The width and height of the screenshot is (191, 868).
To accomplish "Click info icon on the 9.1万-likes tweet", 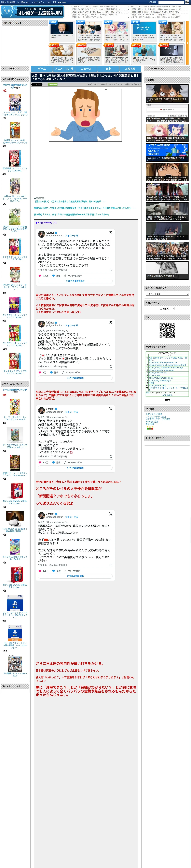I will pyautogui.click(x=111, y=270).
